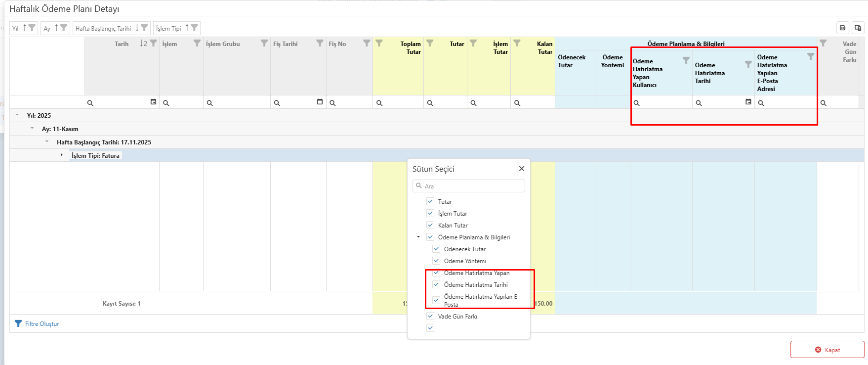Click the Ay grouping chip label
The height and width of the screenshot is (365, 868).
click(47, 28)
